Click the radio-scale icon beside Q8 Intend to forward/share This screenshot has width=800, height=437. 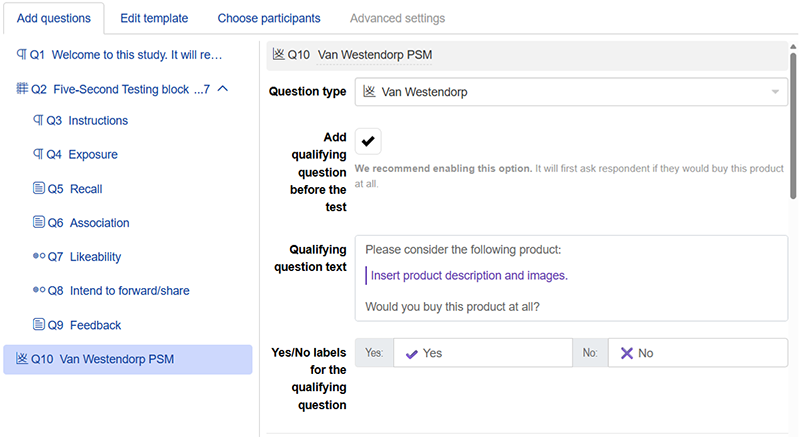pyautogui.click(x=39, y=290)
